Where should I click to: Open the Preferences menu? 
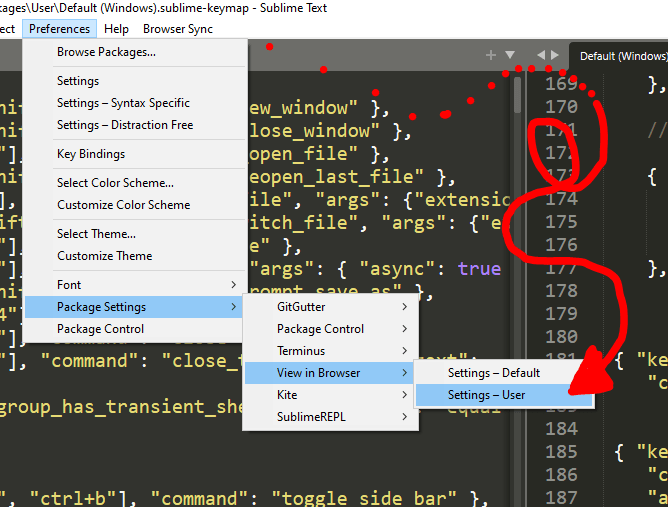click(59, 29)
